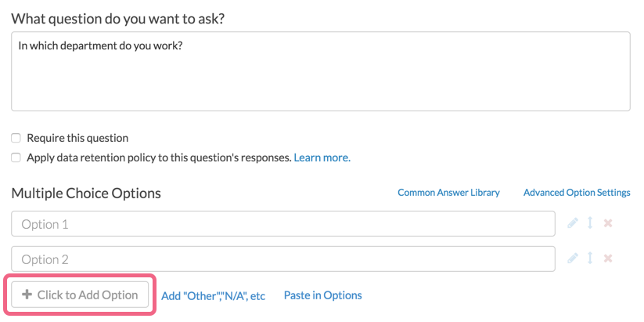Click the reorder arrows icon for Option 1
The width and height of the screenshot is (644, 322).
[x=590, y=224]
